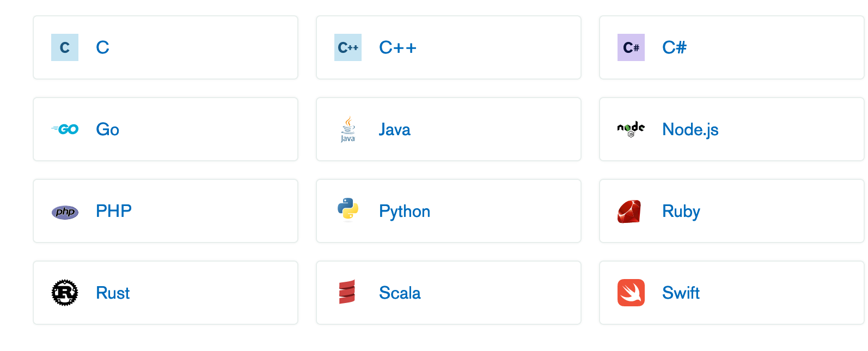
Task: Click the Python snake logo icon
Action: point(348,210)
